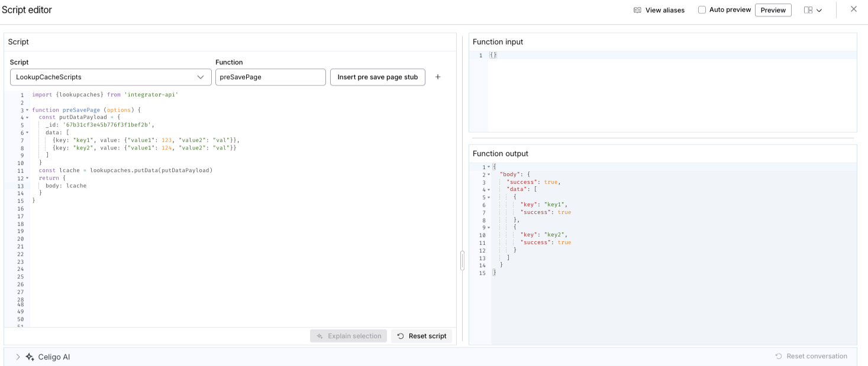Collapse the preSavePage function fold arrow

pos(26,109)
